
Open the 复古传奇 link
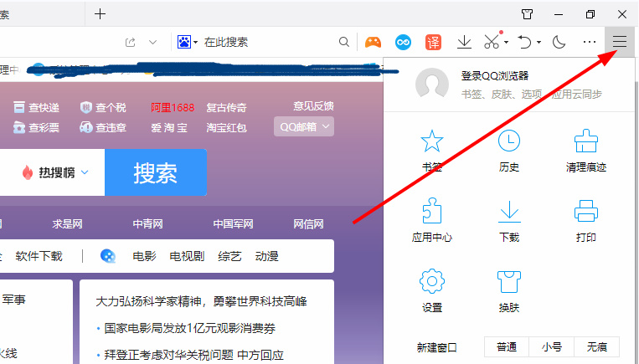point(227,107)
